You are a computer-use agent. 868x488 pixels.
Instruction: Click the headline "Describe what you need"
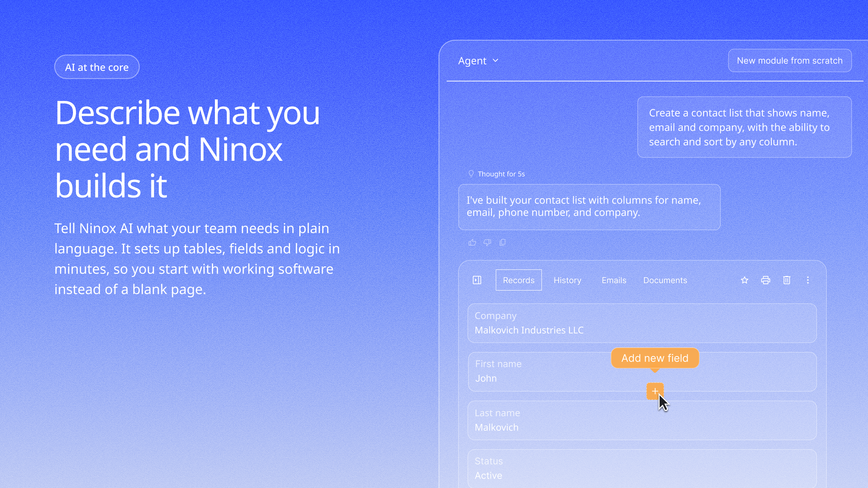pyautogui.click(x=187, y=149)
